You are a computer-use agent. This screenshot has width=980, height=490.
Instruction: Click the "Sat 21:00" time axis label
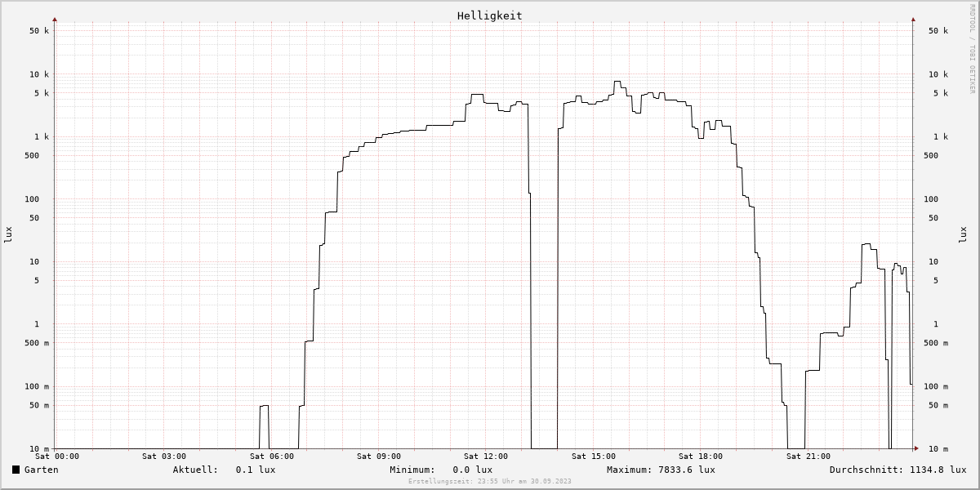tap(808, 457)
